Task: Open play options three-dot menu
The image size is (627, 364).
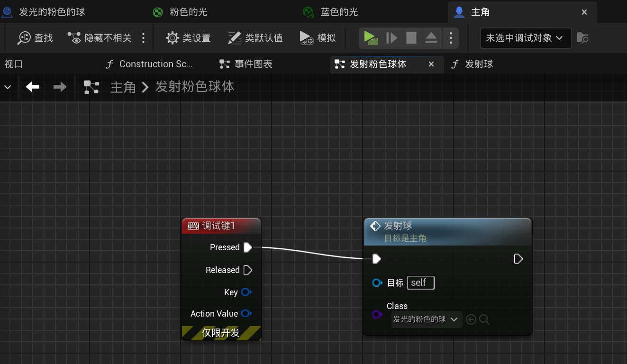Action: (451, 38)
